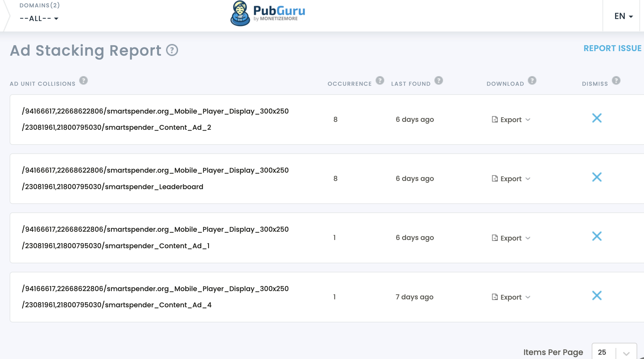Expand Export dropdown for smartspender_Content_Ad_1
The width and height of the screenshot is (644, 359).
click(528, 237)
